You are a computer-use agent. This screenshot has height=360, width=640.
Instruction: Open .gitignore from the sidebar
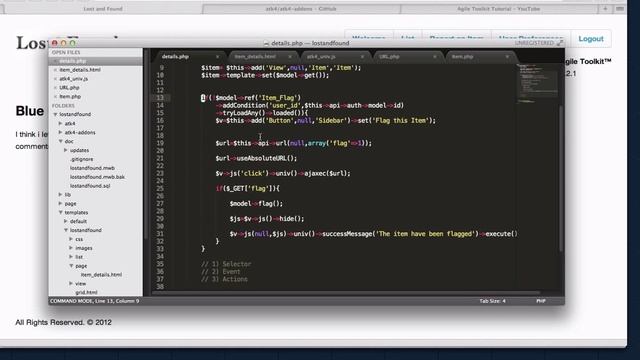pyautogui.click(x=82, y=159)
